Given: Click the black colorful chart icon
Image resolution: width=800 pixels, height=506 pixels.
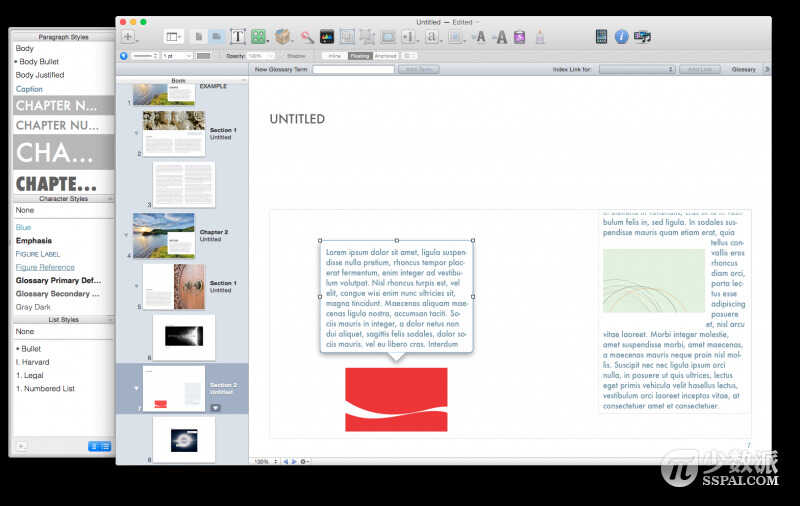Looking at the screenshot, I should 327,37.
